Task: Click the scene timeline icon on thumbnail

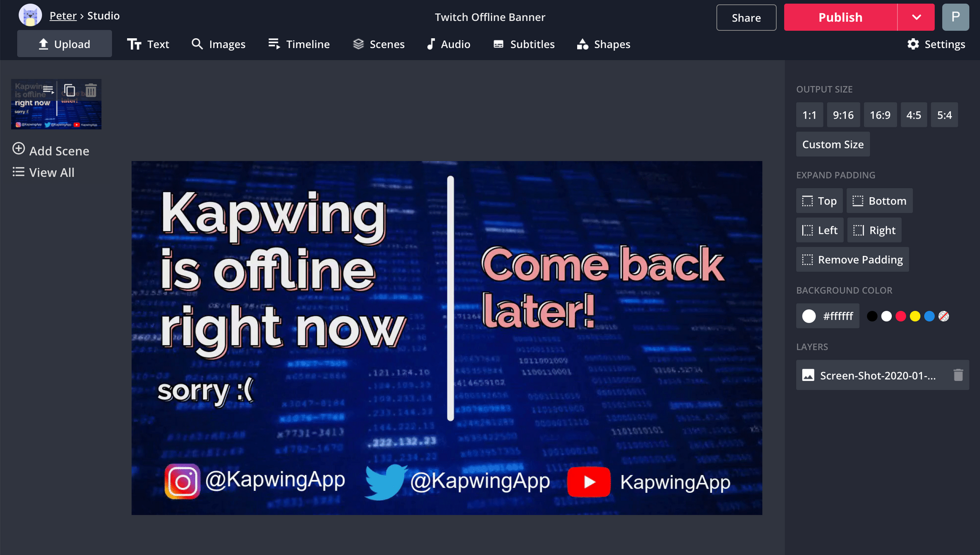Action: pyautogui.click(x=48, y=90)
